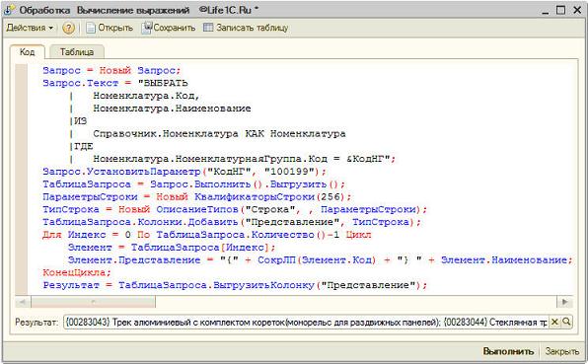Click the 'Для Индекс = 0 По' loop line
The height and width of the screenshot is (364, 588).
tap(206, 235)
